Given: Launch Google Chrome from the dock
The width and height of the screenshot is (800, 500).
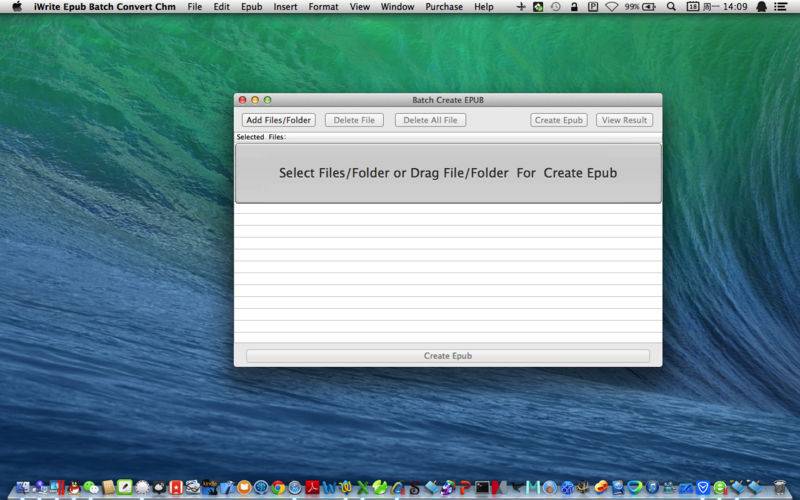Looking at the screenshot, I should [x=278, y=488].
